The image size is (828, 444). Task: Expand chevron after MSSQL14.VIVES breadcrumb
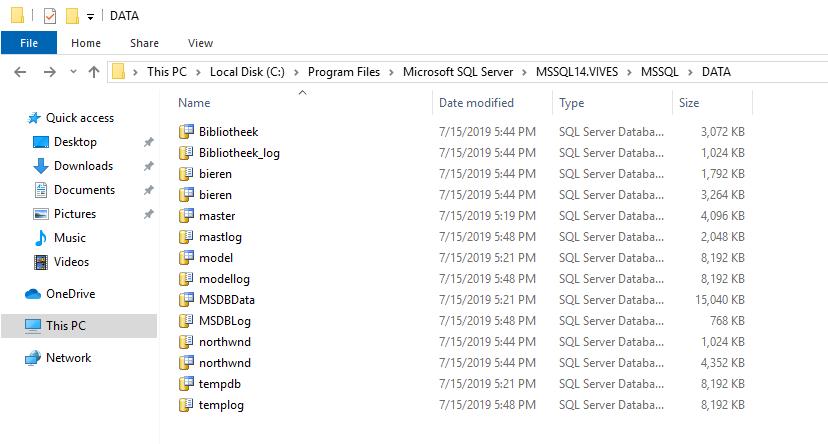pyautogui.click(x=629, y=72)
